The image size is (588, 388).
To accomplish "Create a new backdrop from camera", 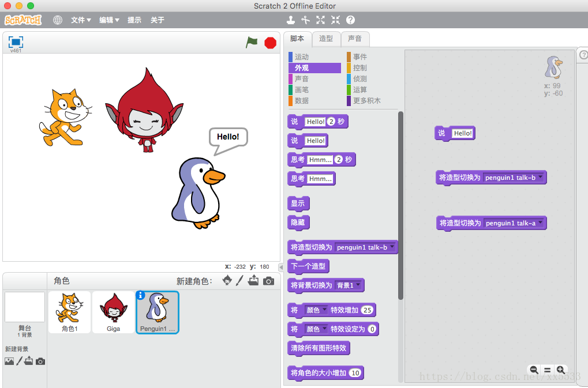I will pos(40,361).
